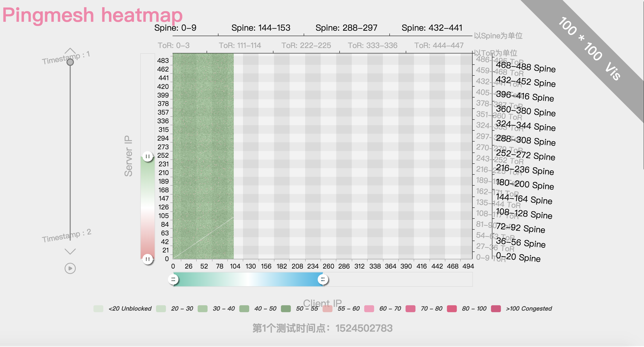Click the 360–380 Spine label
This screenshot has height=347, width=644.
(526, 111)
